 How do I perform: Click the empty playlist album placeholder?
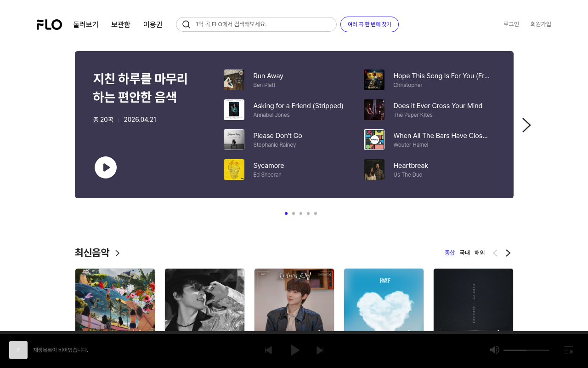[x=18, y=350]
